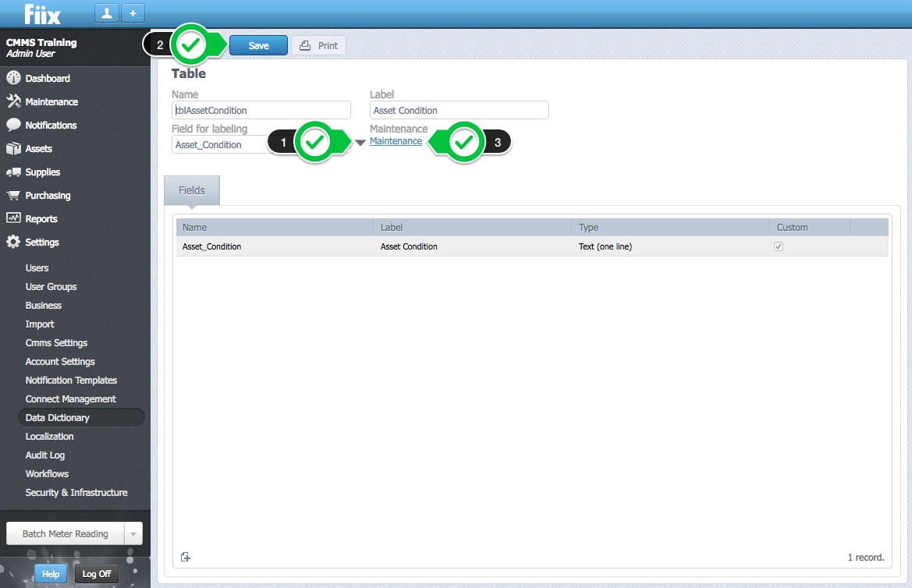Viewport: 912px width, 588px height.
Task: Open Localization settings
Action: [49, 436]
